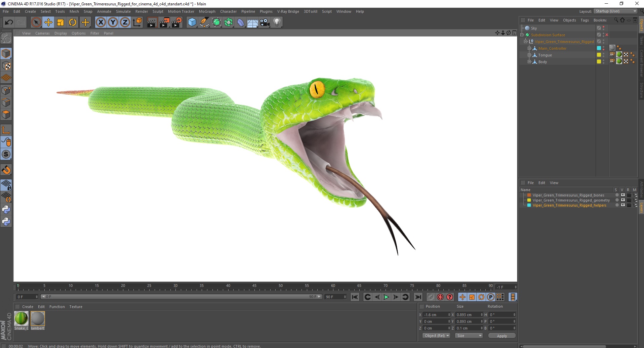Go to start of animation
Image resolution: width=644 pixels, height=348 pixels.
pyautogui.click(x=355, y=297)
